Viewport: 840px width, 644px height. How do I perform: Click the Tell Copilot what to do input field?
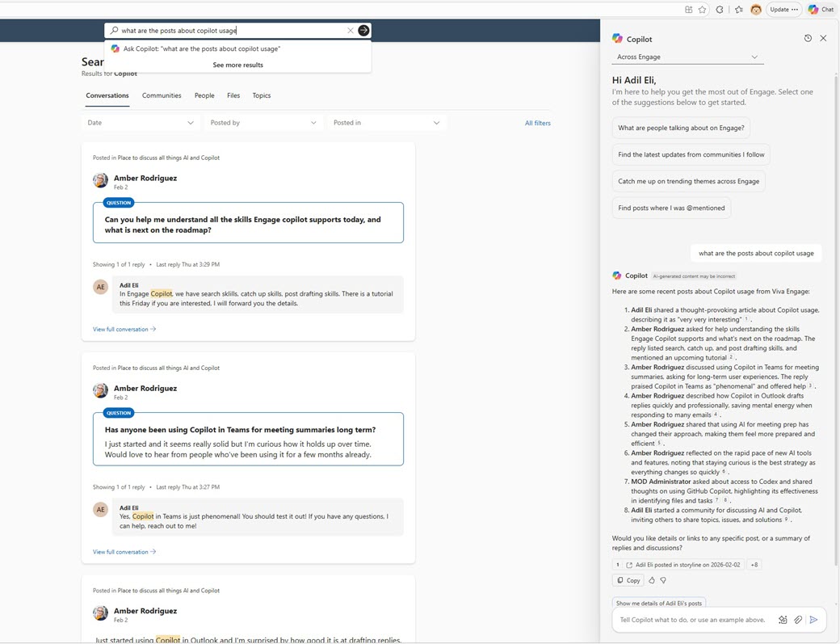(x=695, y=619)
